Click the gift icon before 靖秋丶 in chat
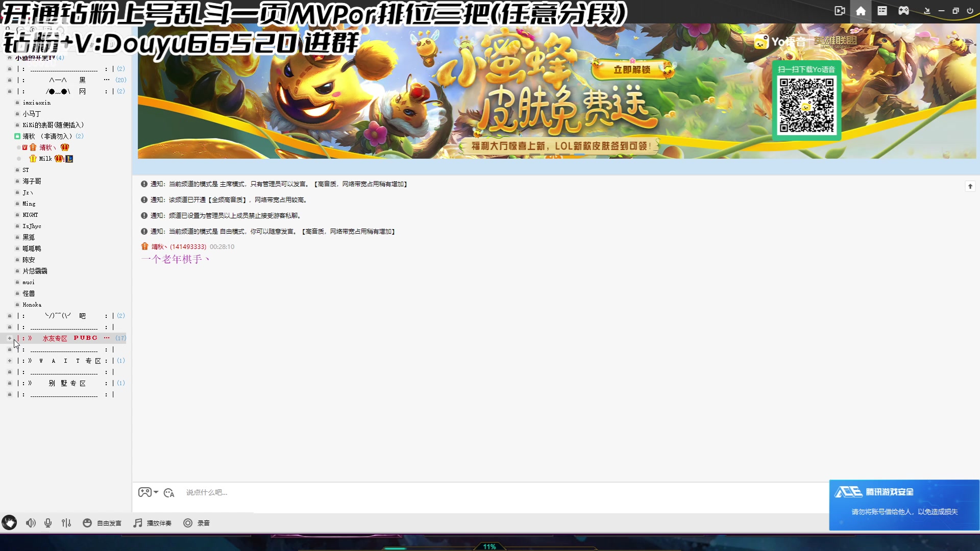 [x=144, y=246]
